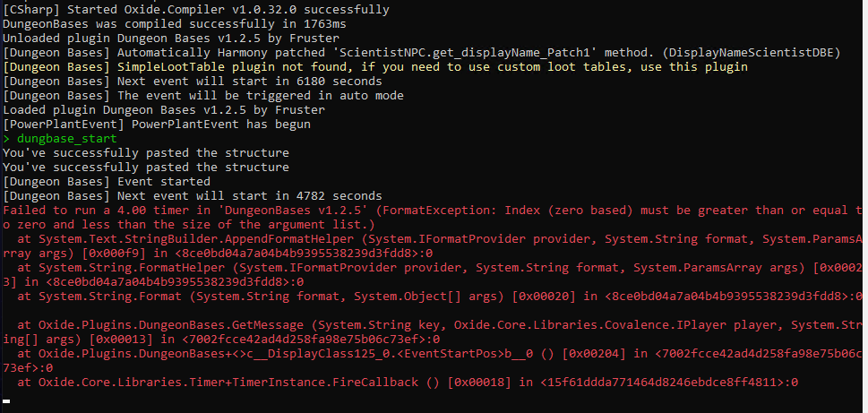Image resolution: width=868 pixels, height=413 pixels.
Task: Click the green dungbase_start command
Action: coord(64,139)
